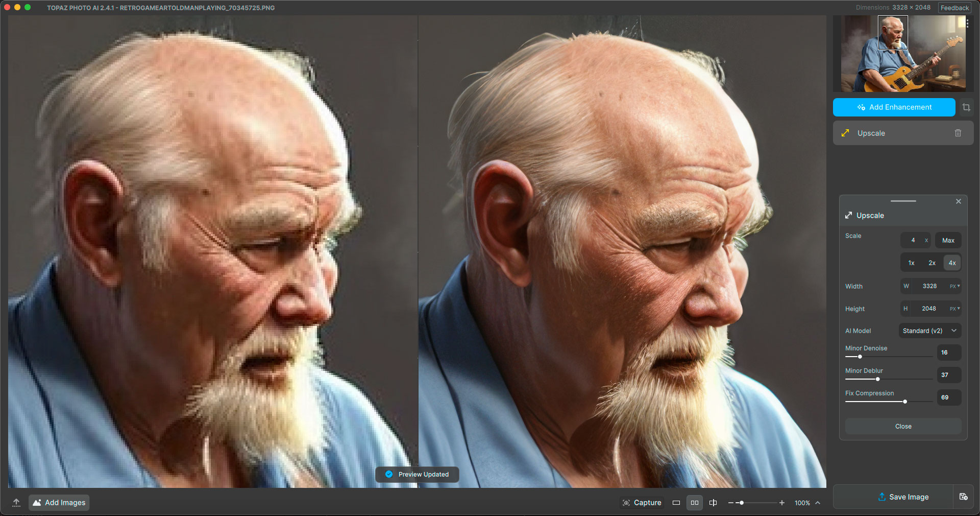This screenshot has height=516, width=980.
Task: Zoom out with the minus icon
Action: pyautogui.click(x=731, y=503)
